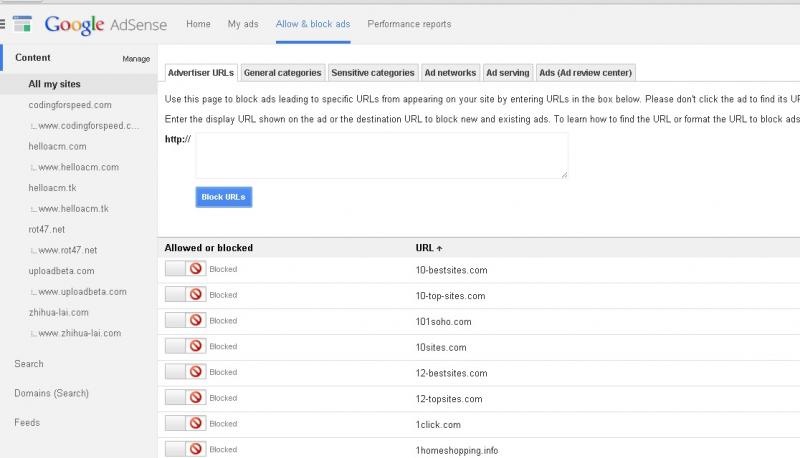Open the Ads (Ad review center) tab
The height and width of the screenshot is (458, 800).
tap(586, 72)
